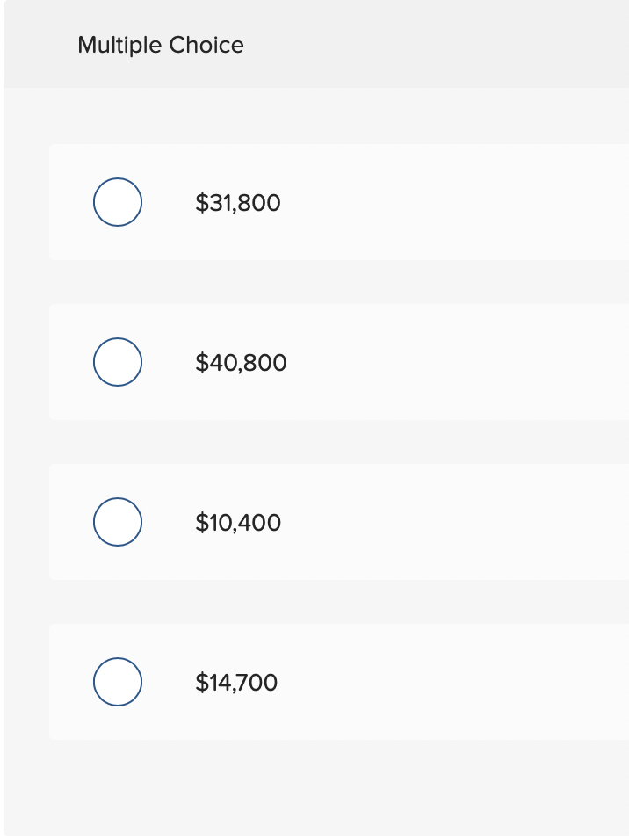Click the dollar sign in the $14,700 answer
Screen dimensions: 629x840
click(x=200, y=683)
